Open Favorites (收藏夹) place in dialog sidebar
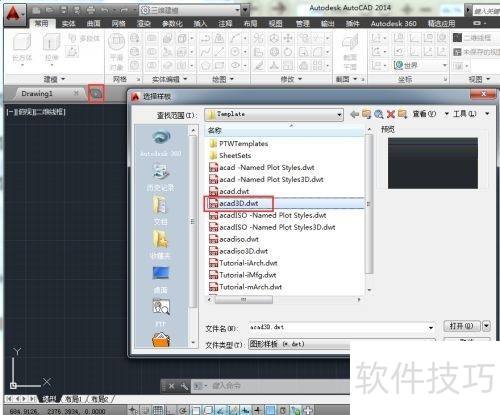The width and height of the screenshot is (500, 415). tap(161, 245)
